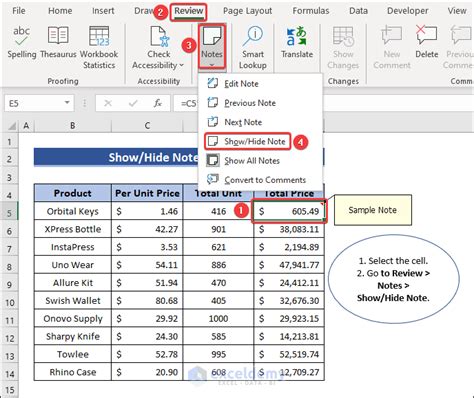The width and height of the screenshot is (474, 398).
Task: Open the Developer tab
Action: tap(407, 11)
